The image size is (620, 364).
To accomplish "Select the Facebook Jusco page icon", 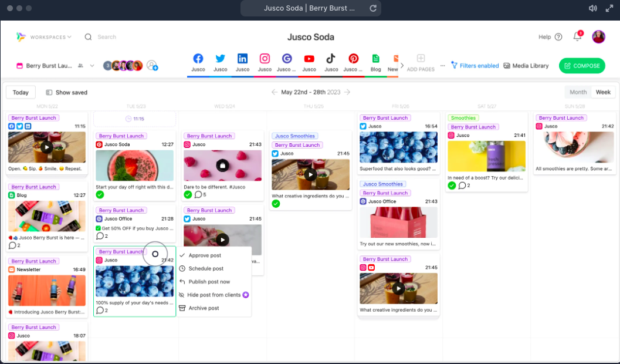I will pos(198,59).
